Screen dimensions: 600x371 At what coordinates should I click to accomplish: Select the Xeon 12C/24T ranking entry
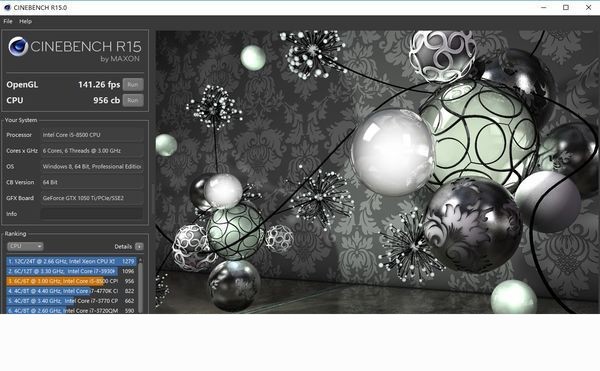(71, 261)
